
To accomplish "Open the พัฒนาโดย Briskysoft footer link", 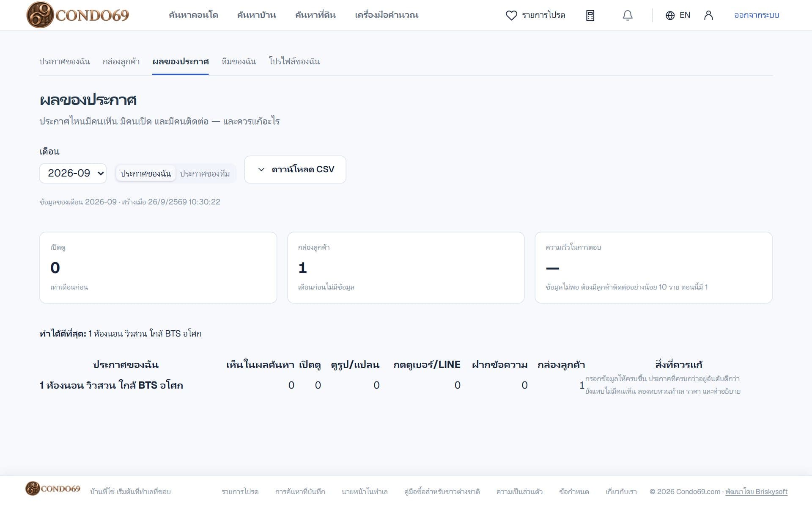I will (x=757, y=491).
